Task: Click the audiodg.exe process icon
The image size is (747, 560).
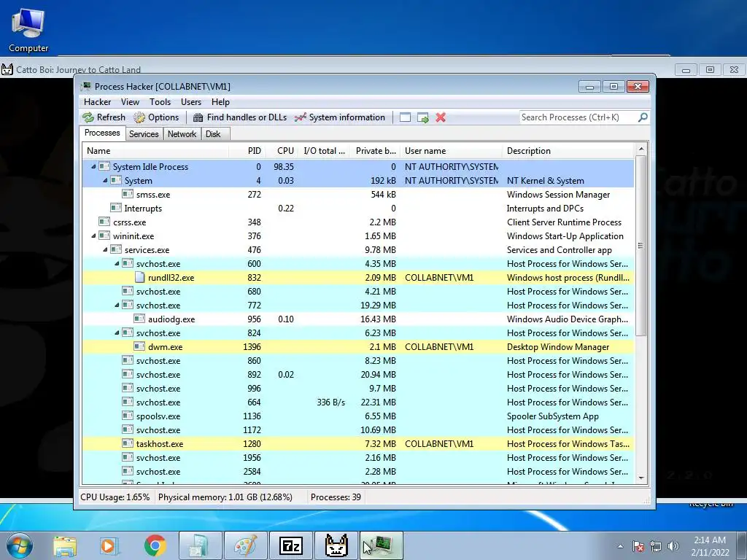Action: pyautogui.click(x=139, y=319)
